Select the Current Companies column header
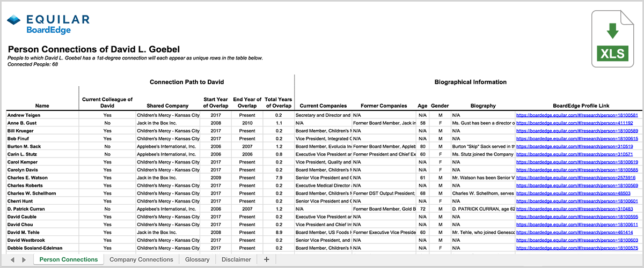Viewport: 644px width, 268px height. (323, 106)
